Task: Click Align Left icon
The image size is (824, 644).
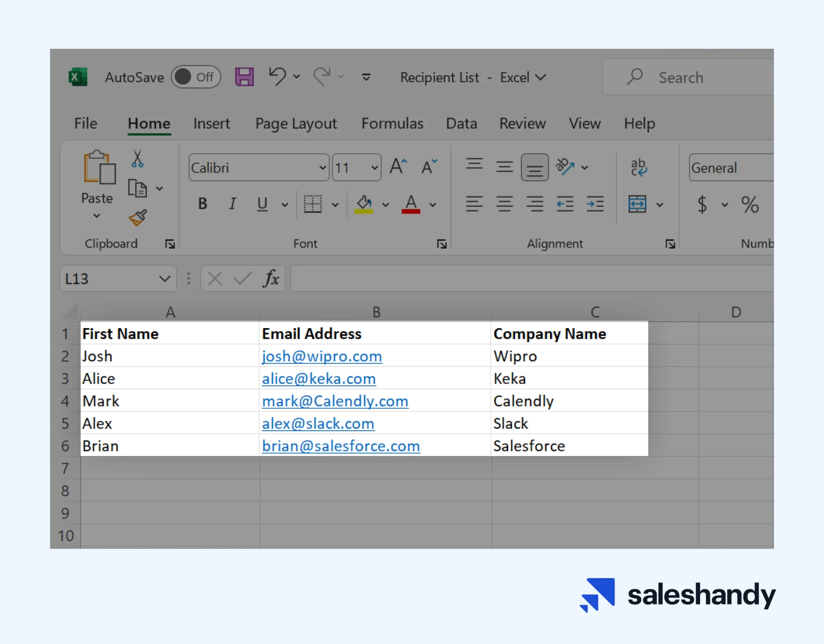Action: click(x=474, y=204)
